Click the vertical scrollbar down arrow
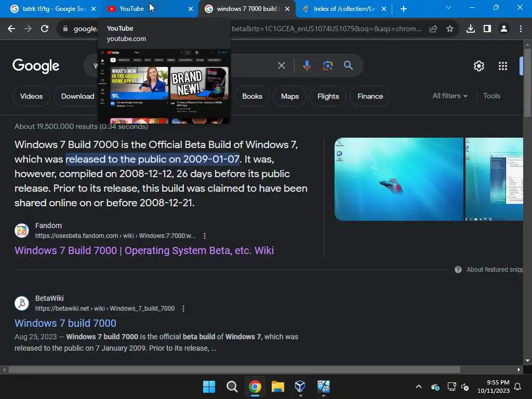Image resolution: width=532 pixels, height=399 pixels. pyautogui.click(x=527, y=361)
